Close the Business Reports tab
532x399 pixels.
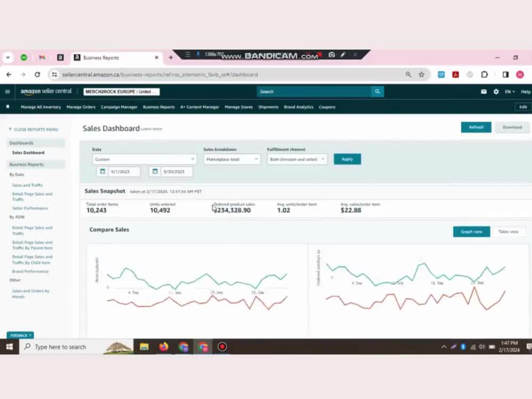click(x=156, y=57)
